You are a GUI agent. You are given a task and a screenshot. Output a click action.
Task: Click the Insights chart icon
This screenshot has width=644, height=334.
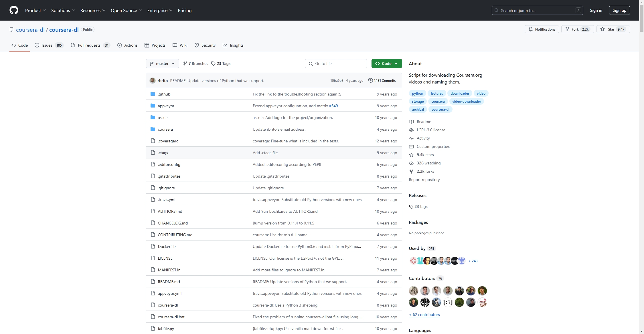[224, 45]
